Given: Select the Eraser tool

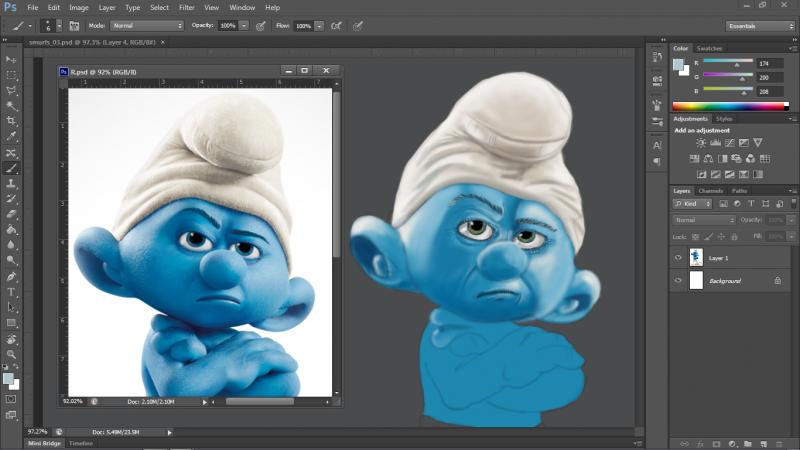Looking at the screenshot, I should coord(11,214).
